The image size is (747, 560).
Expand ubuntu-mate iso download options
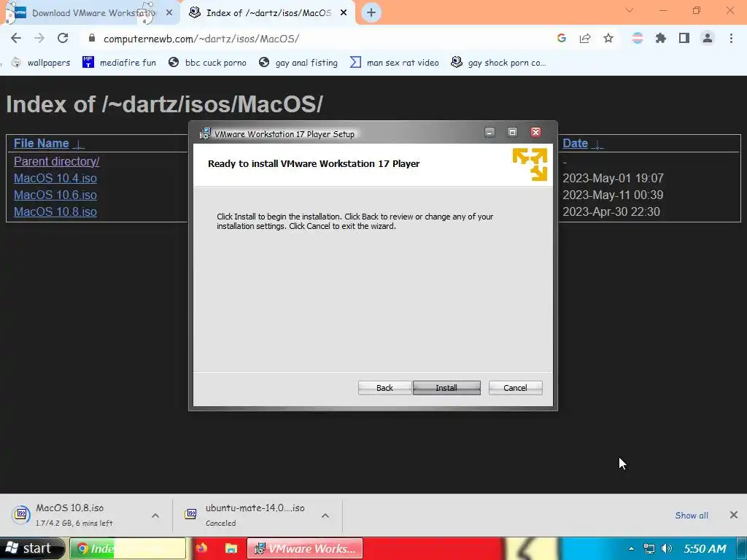coord(325,516)
